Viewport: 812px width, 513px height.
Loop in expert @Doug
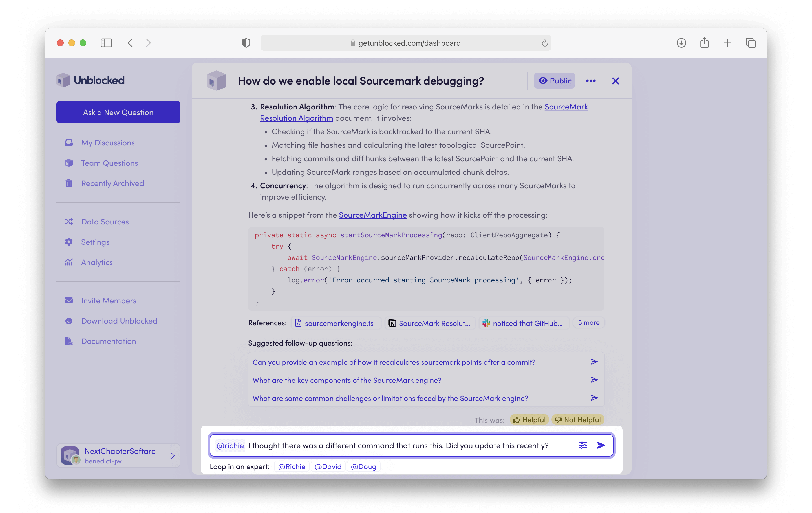(363, 466)
